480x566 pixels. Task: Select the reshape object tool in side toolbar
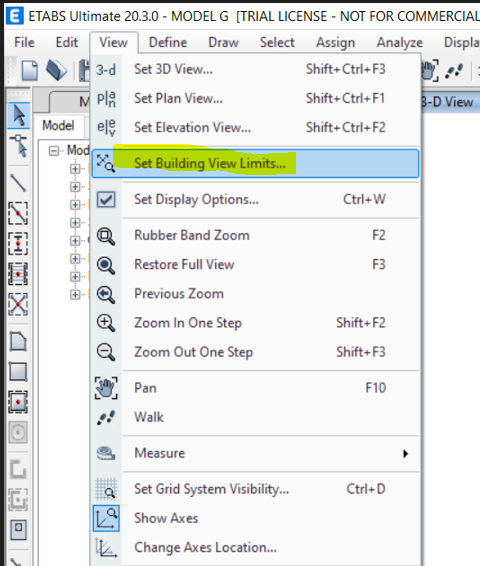coord(18,145)
